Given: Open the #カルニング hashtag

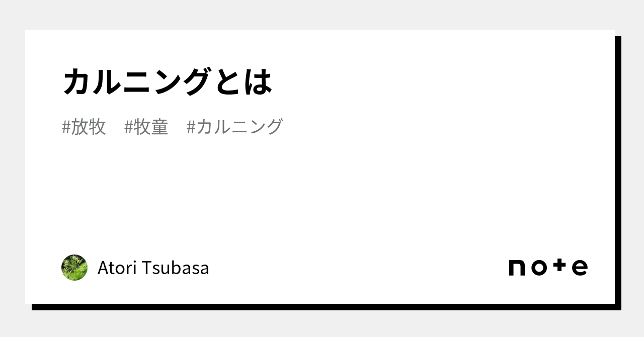Looking at the screenshot, I should (234, 127).
